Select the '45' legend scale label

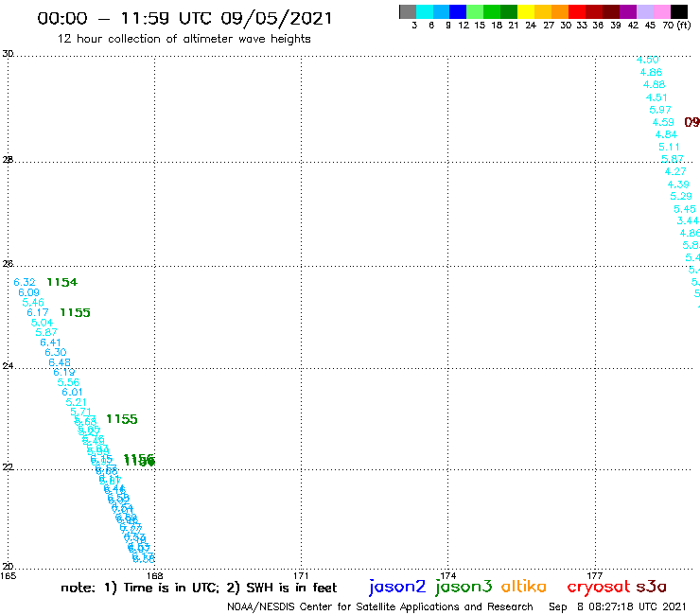pyautogui.click(x=650, y=26)
